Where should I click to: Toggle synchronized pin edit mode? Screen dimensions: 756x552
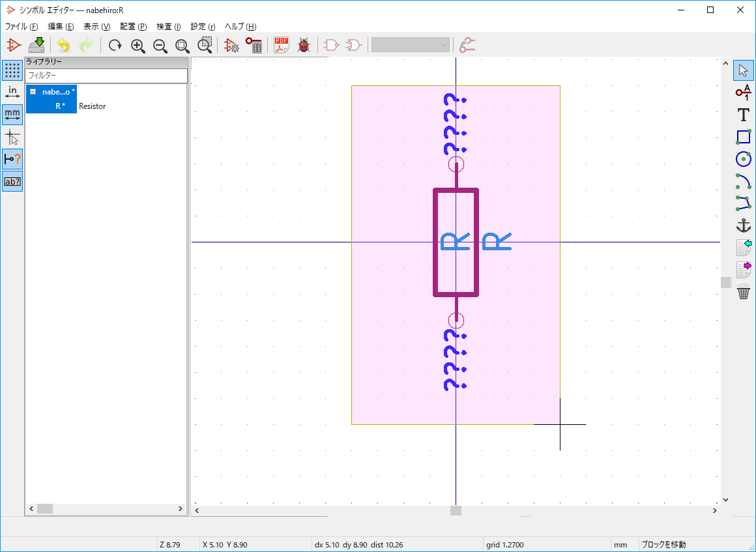[467, 46]
